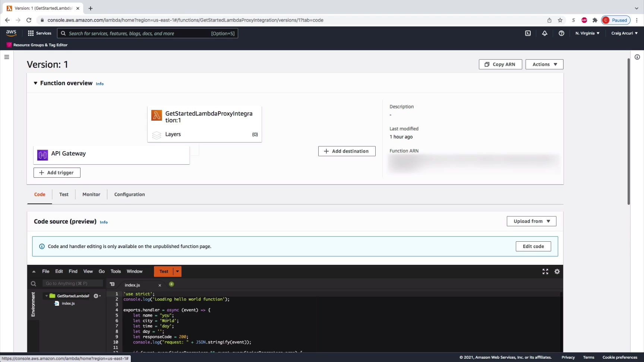Image resolution: width=644 pixels, height=362 pixels.
Task: Open the side navigation hamburger menu
Action: [7, 57]
